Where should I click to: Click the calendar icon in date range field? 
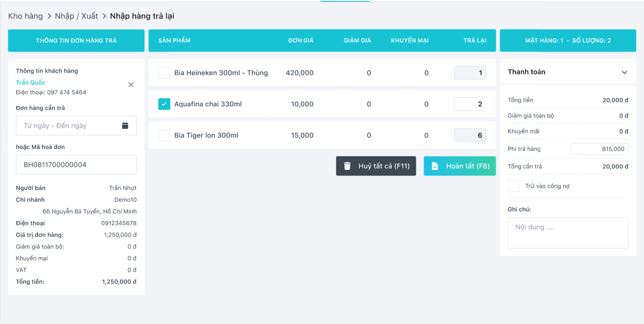pyautogui.click(x=125, y=126)
